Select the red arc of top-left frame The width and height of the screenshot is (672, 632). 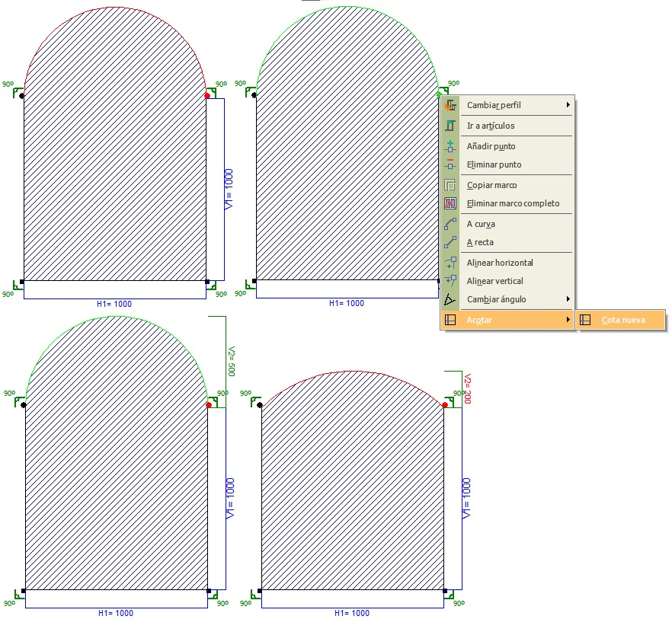(115, 8)
